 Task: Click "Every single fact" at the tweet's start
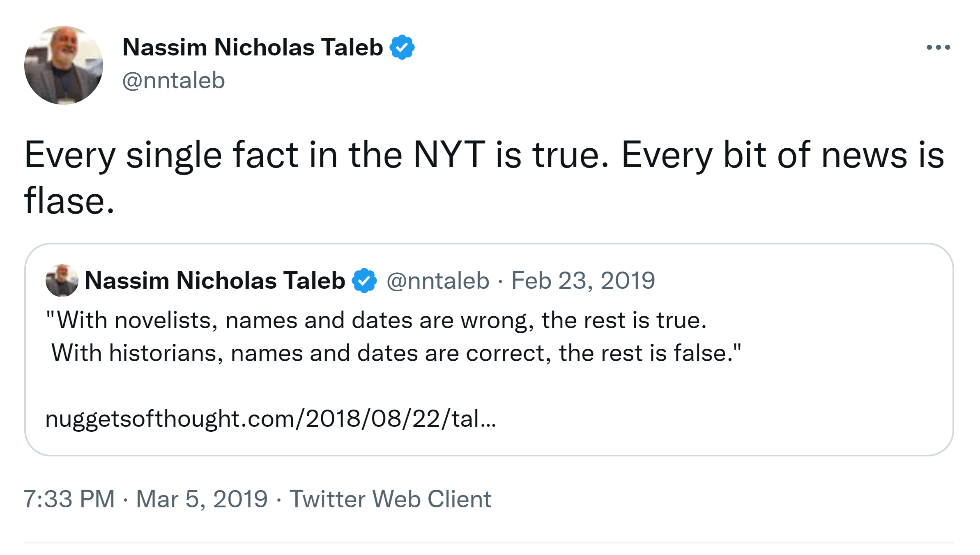[x=160, y=155]
